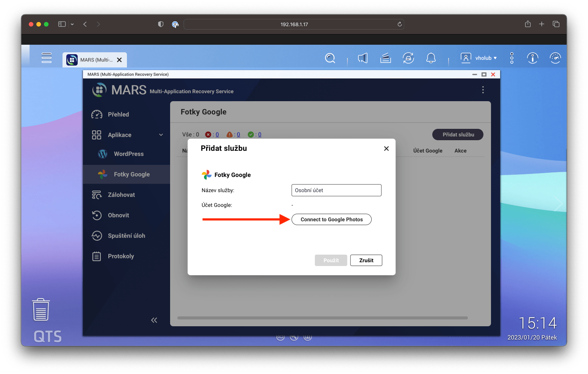Collapse the MARS sidebar with double-chevron

coord(154,320)
